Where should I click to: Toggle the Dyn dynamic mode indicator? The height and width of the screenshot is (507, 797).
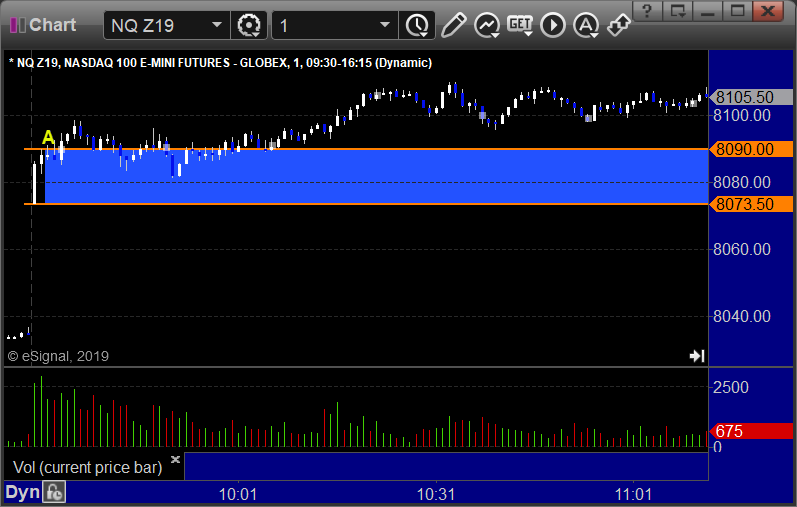click(22, 492)
